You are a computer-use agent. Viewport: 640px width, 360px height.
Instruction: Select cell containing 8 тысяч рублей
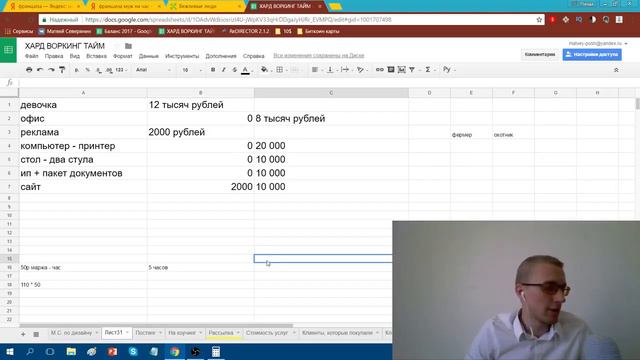click(331, 118)
